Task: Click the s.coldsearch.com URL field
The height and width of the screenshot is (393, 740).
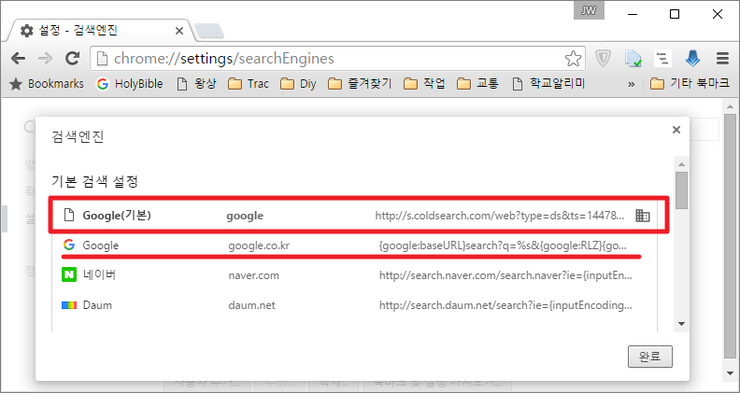Action: point(500,216)
